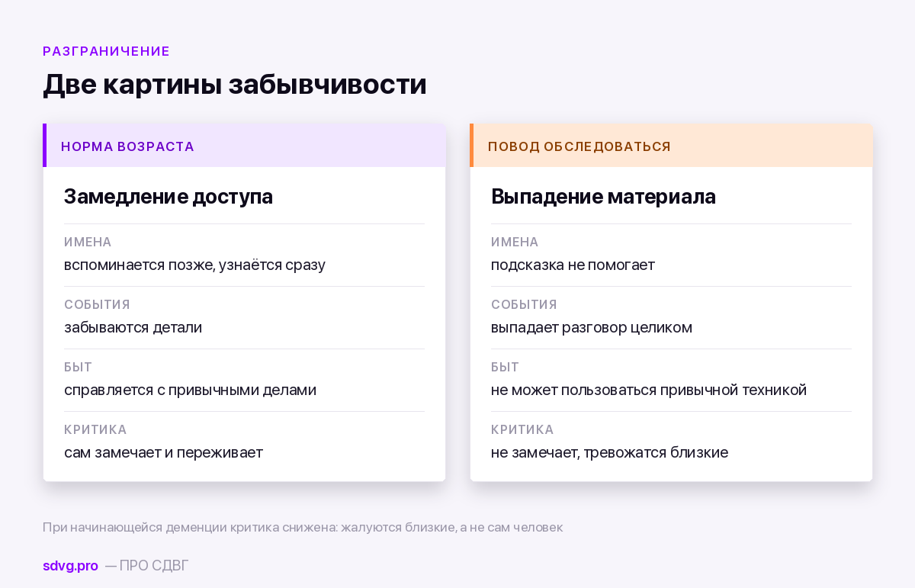Click the 'ПОВОД ОБСЛЕДОВАТЬСЯ' card header

[671, 146]
